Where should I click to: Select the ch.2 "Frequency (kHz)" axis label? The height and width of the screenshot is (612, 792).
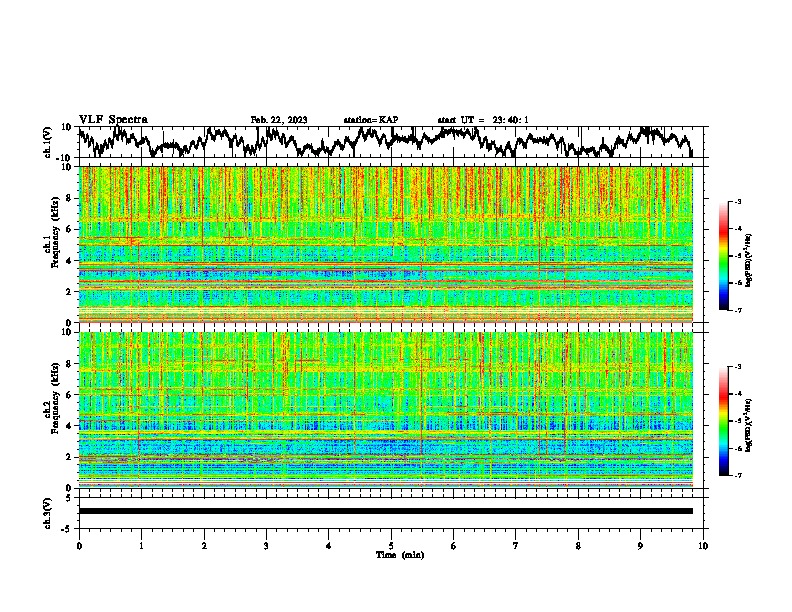tap(55, 398)
